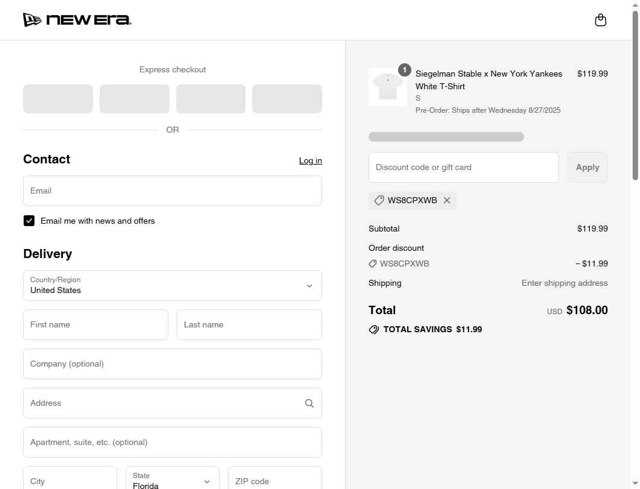Click the tag icon in WS8CPXWB chip
Viewport: 640px width, 489px height.
(379, 200)
